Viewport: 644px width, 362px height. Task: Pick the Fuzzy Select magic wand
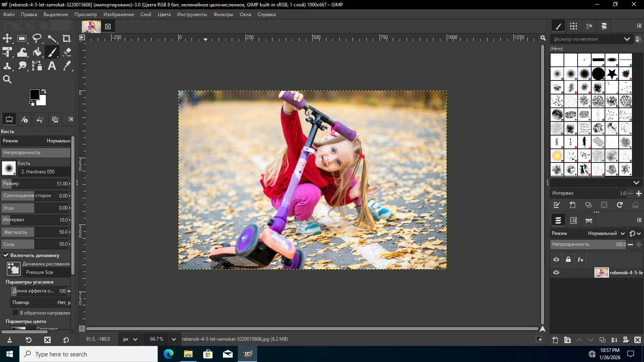(52, 39)
